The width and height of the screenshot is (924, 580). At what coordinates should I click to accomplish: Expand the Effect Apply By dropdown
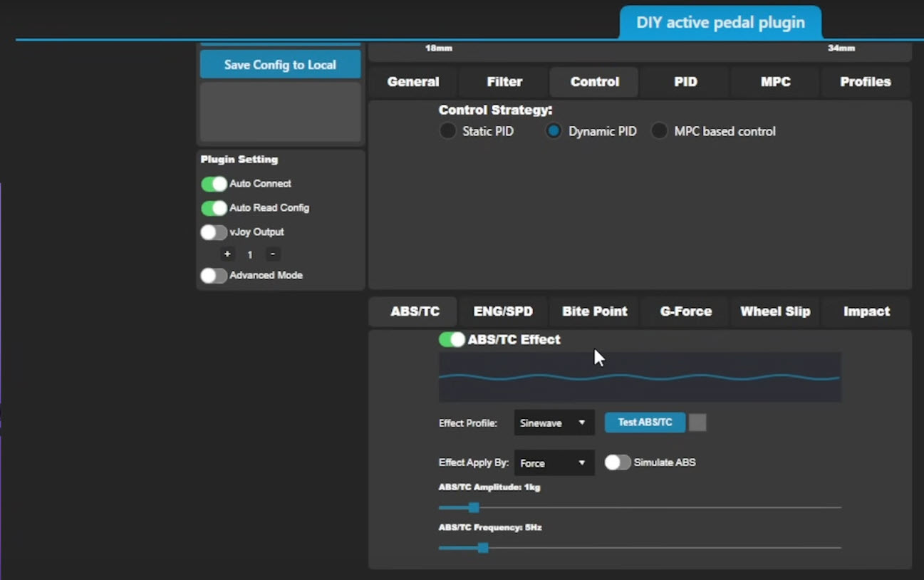pos(554,463)
